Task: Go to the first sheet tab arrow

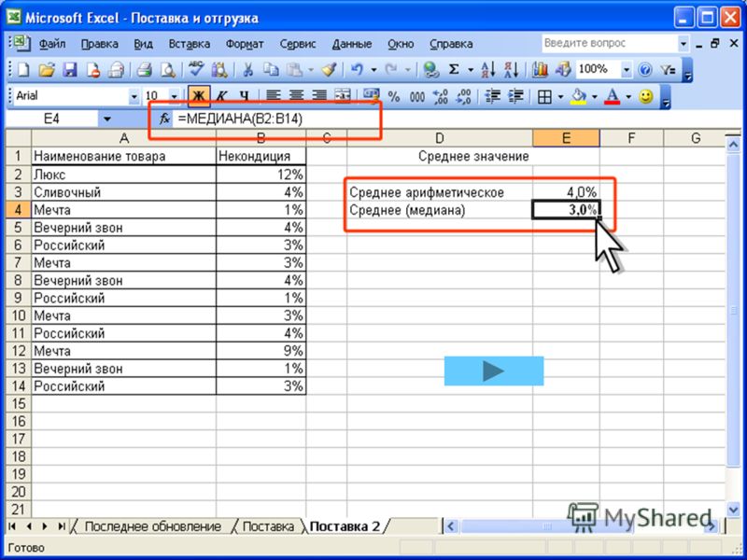Action: [x=13, y=526]
